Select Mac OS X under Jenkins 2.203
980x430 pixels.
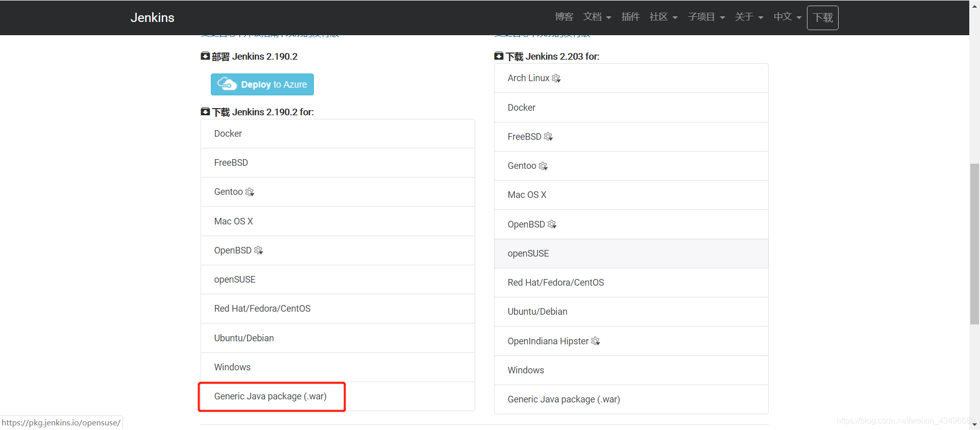631,195
